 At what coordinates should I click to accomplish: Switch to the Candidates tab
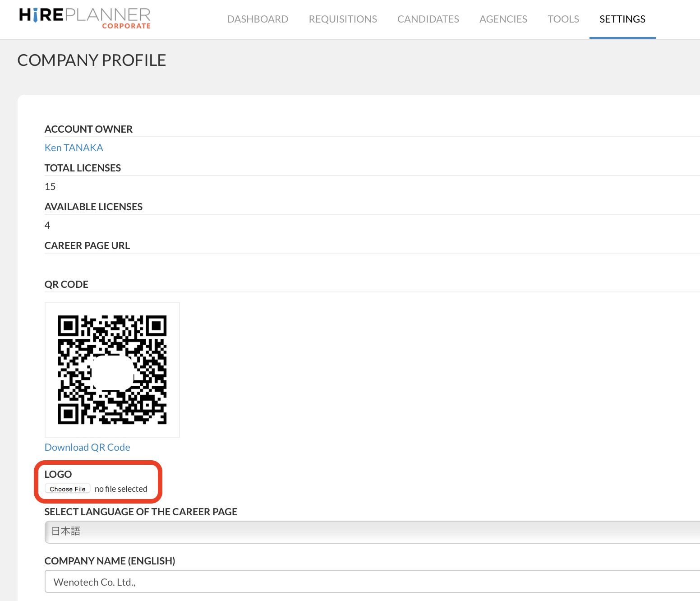click(x=428, y=19)
